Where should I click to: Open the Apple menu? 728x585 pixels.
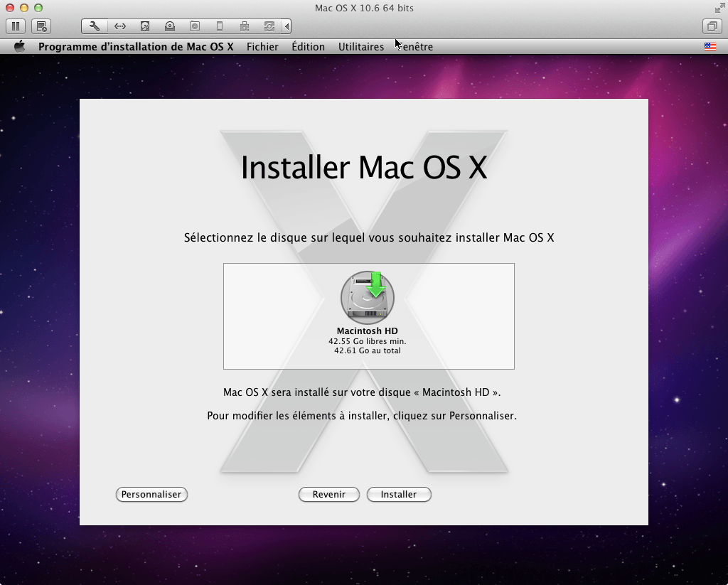click(x=19, y=46)
